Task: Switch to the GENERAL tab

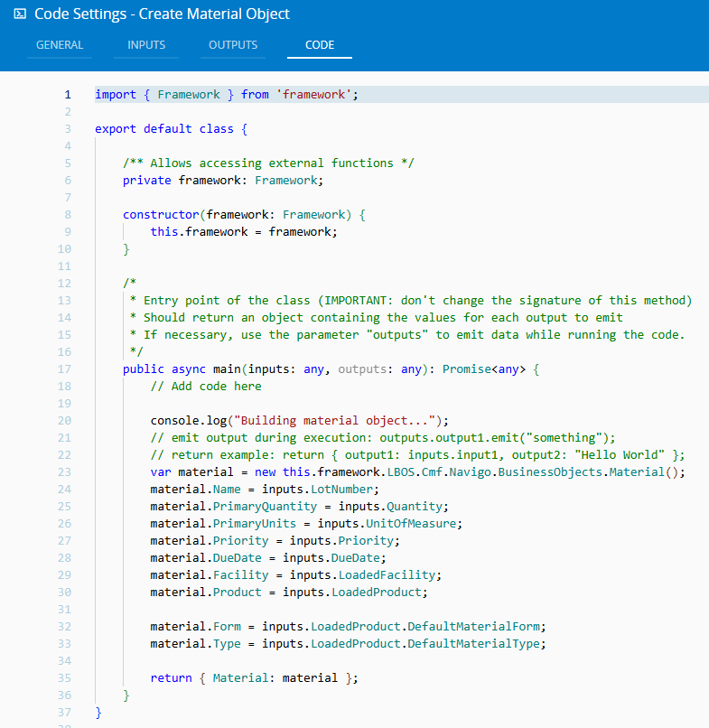Action: click(x=60, y=45)
